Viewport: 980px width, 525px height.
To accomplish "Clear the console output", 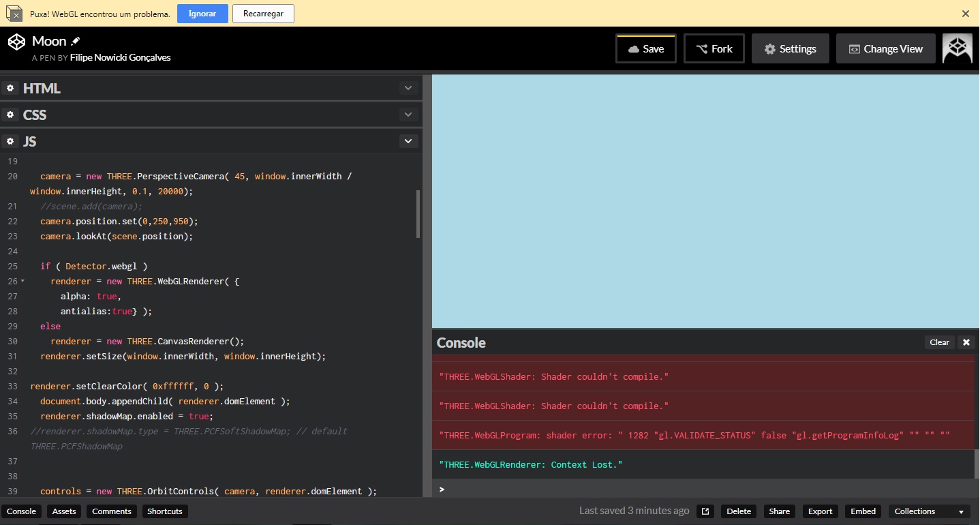I will click(x=939, y=342).
